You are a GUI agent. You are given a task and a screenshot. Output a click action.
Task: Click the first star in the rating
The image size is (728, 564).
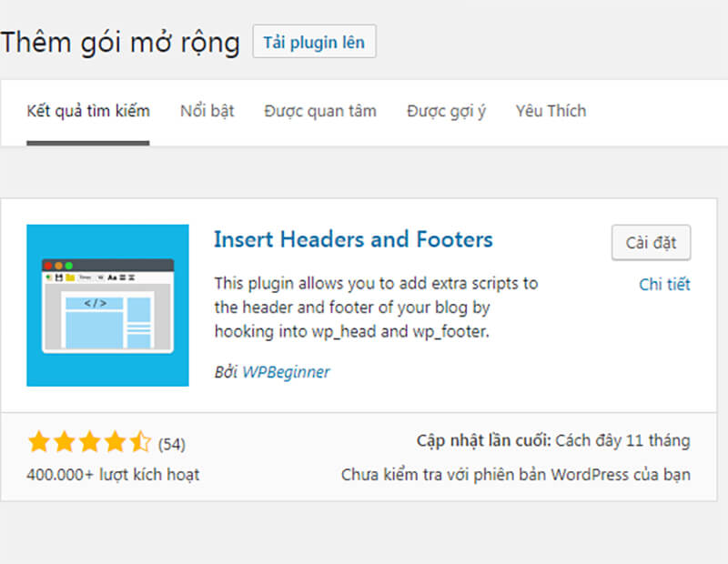pos(40,441)
